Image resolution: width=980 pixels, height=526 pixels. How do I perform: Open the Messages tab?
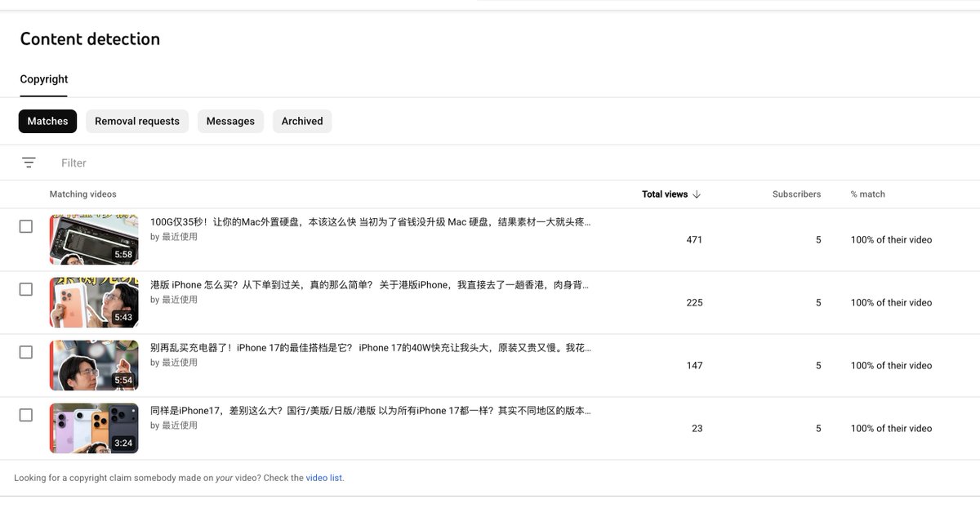tap(230, 120)
